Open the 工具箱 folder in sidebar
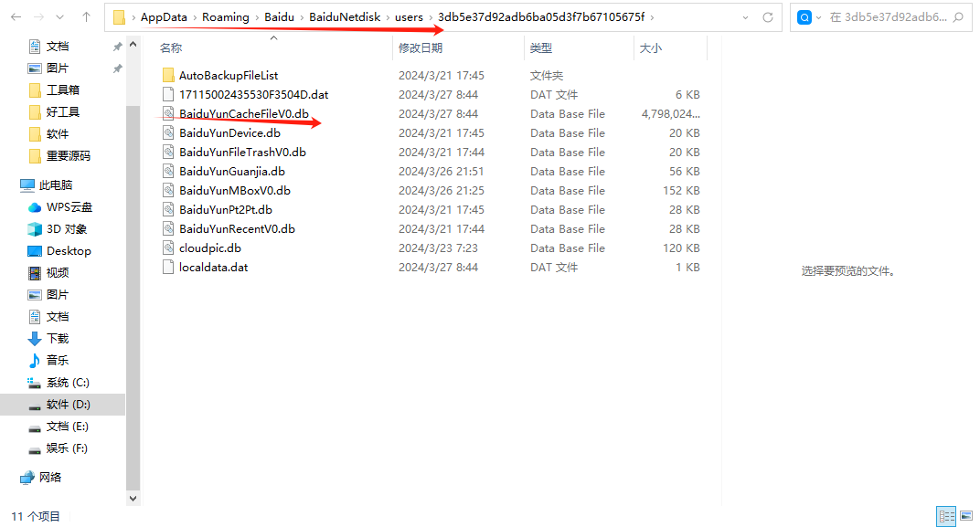The height and width of the screenshot is (527, 980). (x=62, y=90)
